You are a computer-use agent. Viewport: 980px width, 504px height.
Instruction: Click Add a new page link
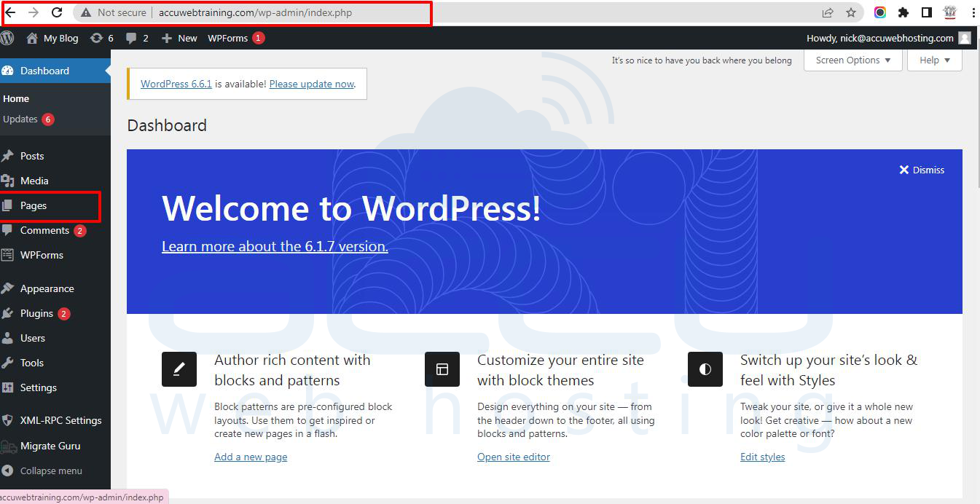point(251,457)
